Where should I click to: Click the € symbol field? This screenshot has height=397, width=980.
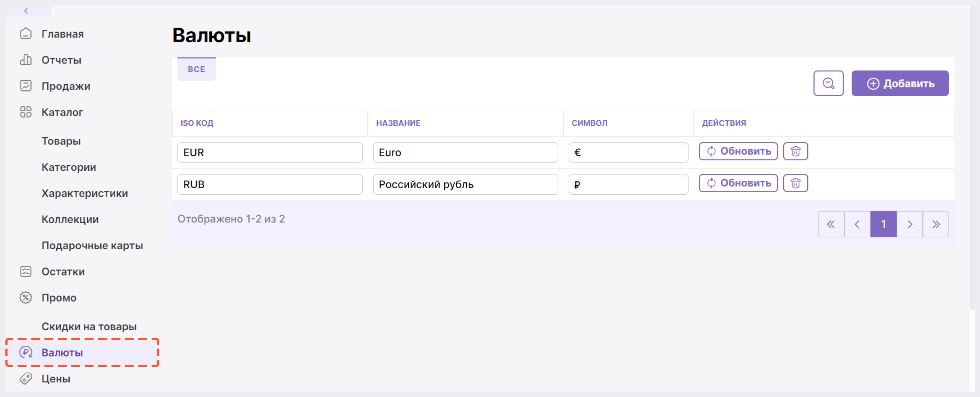[x=628, y=152]
